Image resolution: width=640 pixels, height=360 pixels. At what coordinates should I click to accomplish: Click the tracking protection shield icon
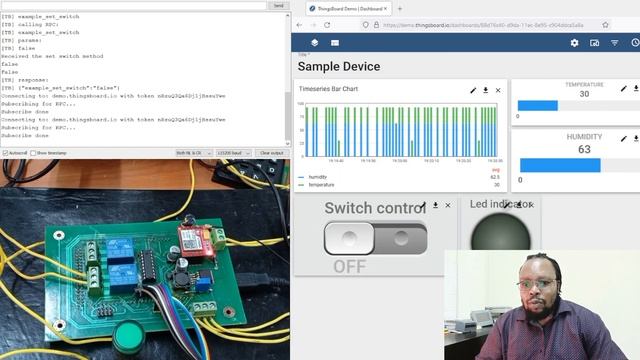[365, 25]
